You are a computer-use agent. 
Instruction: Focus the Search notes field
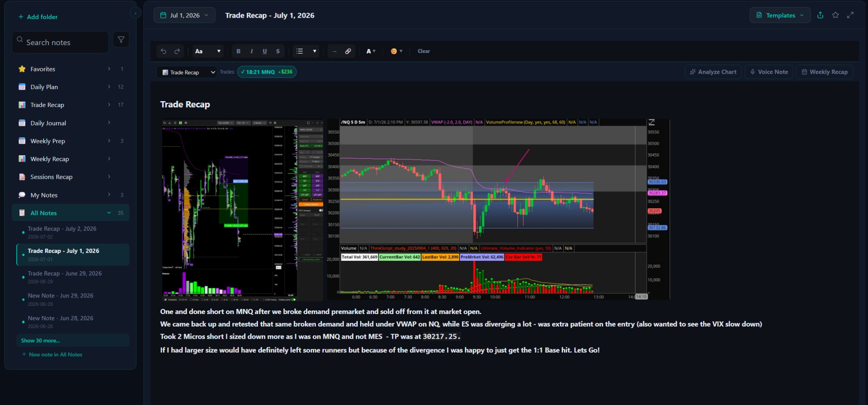[x=60, y=42]
